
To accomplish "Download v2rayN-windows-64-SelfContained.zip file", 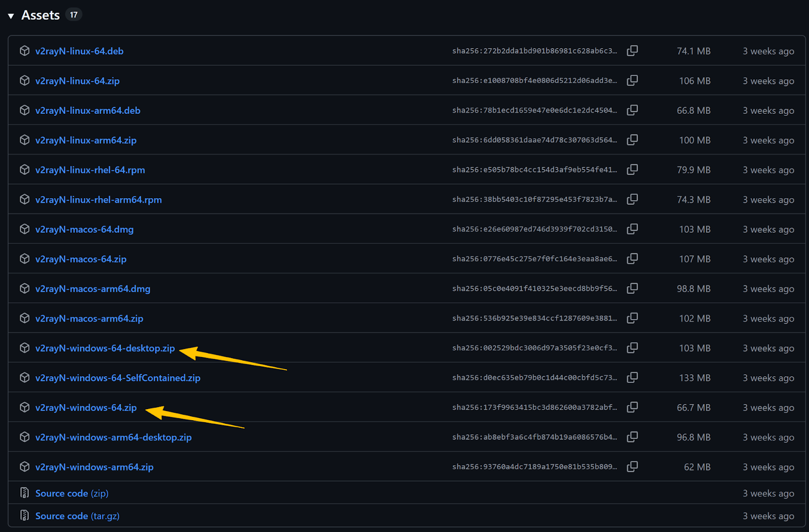I will [117, 378].
